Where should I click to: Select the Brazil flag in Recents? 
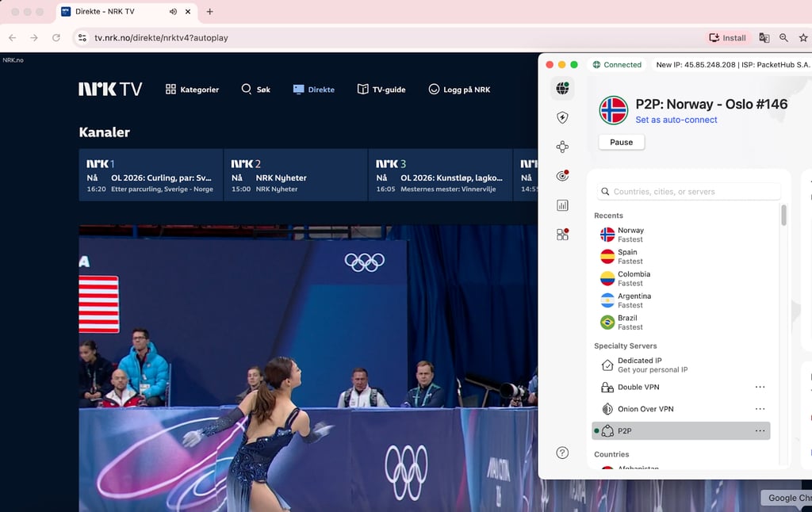pyautogui.click(x=607, y=322)
